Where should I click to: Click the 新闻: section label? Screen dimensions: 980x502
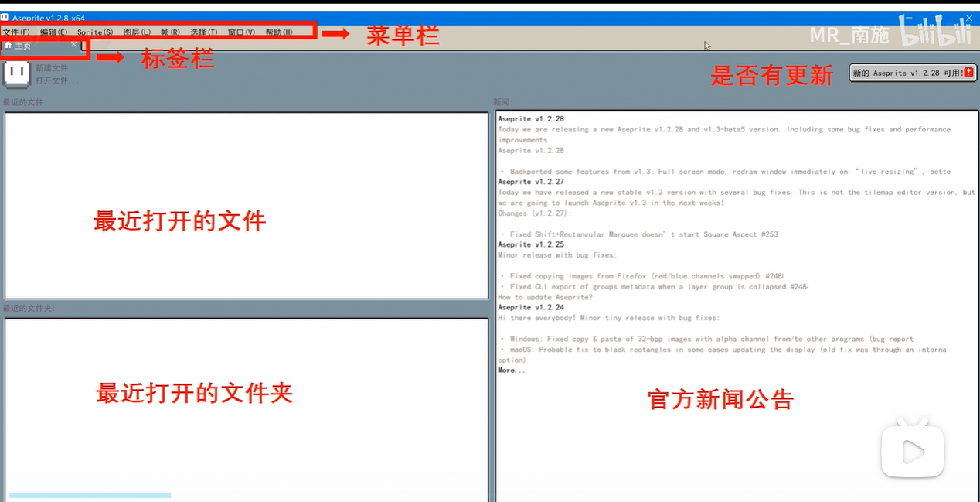pyautogui.click(x=502, y=102)
